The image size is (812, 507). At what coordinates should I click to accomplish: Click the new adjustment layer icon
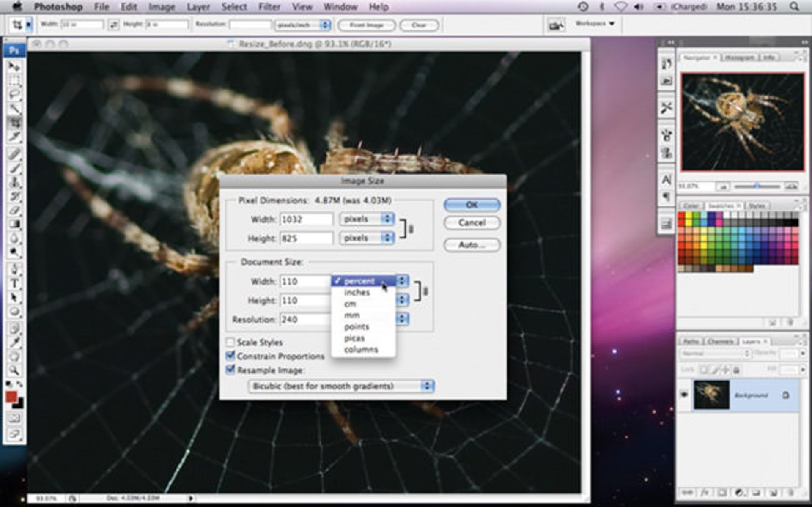(740, 493)
